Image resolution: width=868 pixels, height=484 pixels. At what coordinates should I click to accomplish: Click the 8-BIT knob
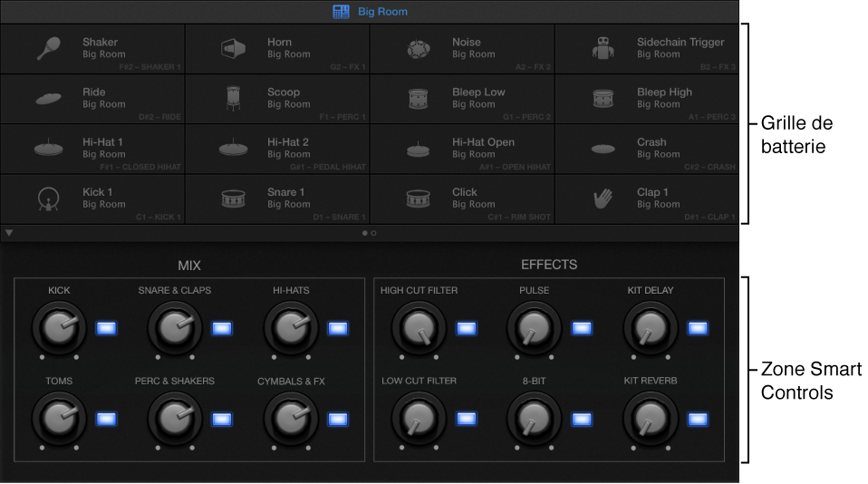[x=535, y=419]
